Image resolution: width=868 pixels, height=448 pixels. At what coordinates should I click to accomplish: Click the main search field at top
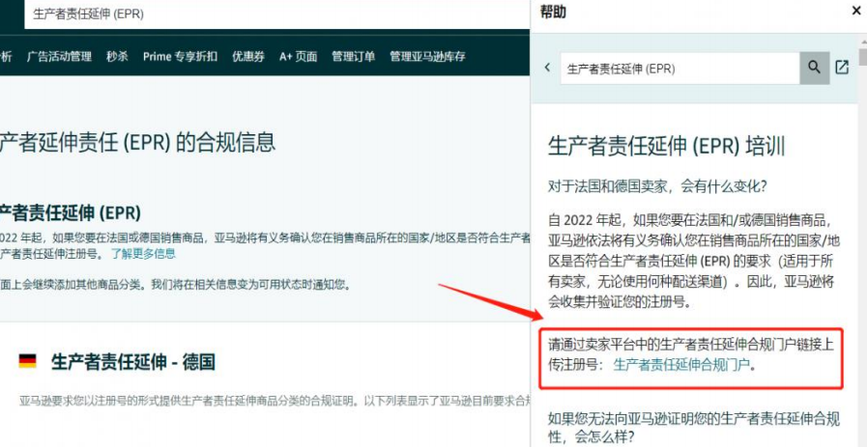click(276, 14)
